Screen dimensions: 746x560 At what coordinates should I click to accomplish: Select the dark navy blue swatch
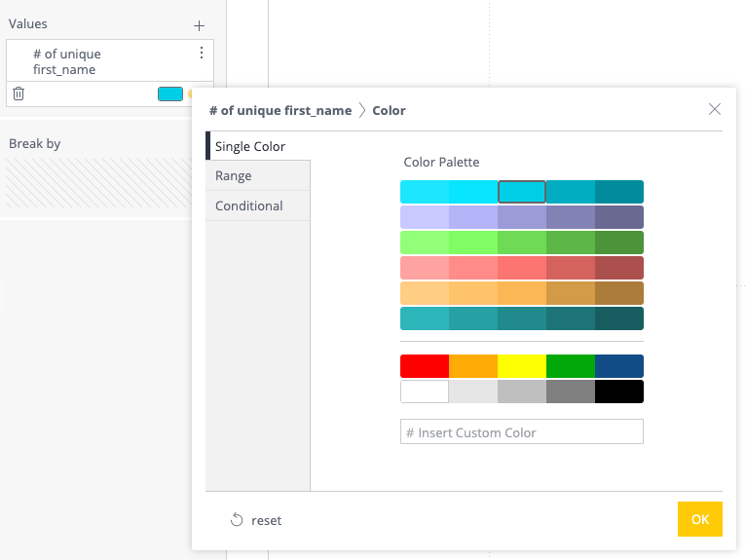(619, 366)
